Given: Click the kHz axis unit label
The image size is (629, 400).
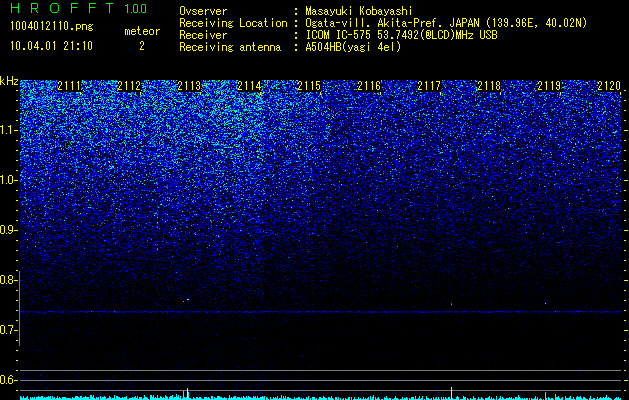Looking at the screenshot, I should [x=9, y=81].
